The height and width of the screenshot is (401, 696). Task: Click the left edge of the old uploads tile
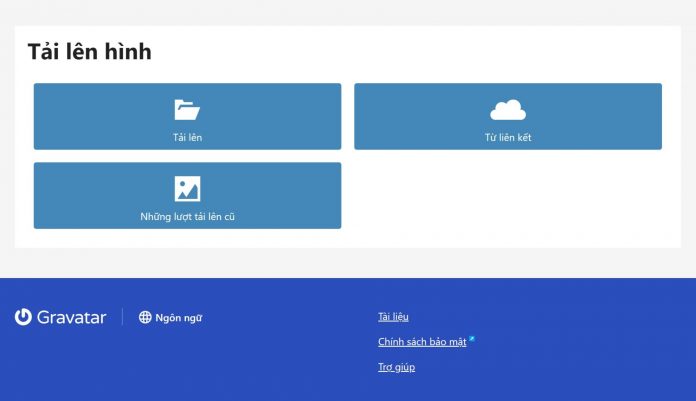click(38, 195)
